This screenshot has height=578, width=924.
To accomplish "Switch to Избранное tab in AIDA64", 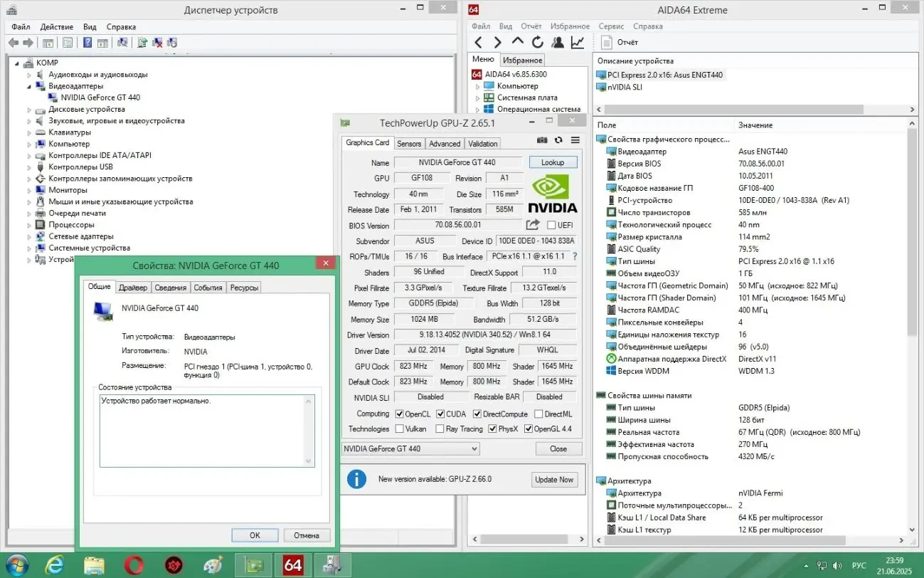I will 522,61.
